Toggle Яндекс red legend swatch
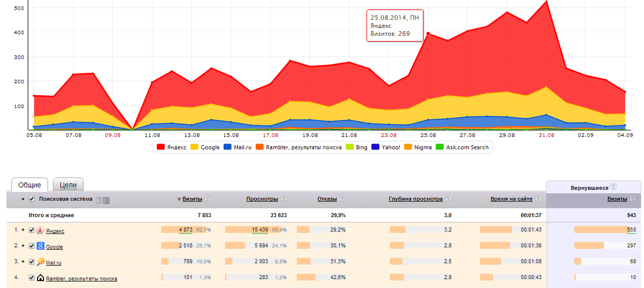Image resolution: width=644 pixels, height=288 pixels. tap(160, 147)
